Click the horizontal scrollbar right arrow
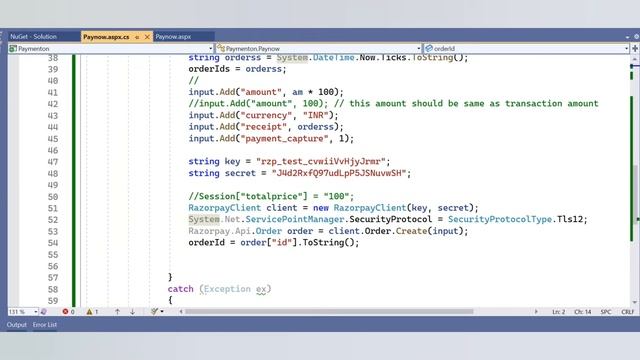 click(x=536, y=312)
